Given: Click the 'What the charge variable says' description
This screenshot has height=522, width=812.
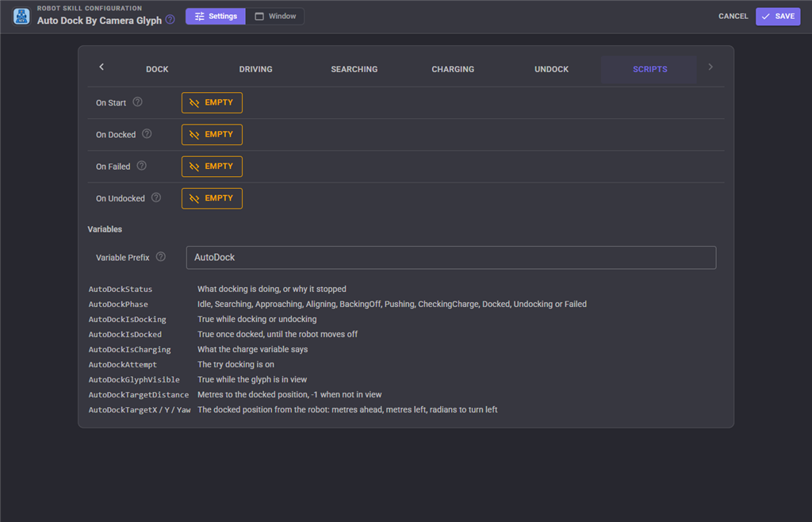Looking at the screenshot, I should (252, 350).
